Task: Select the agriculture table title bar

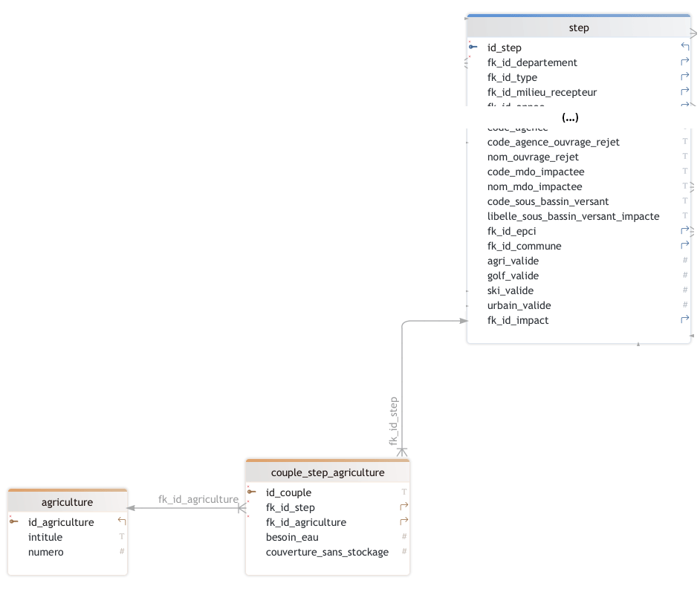Action: pos(67,502)
